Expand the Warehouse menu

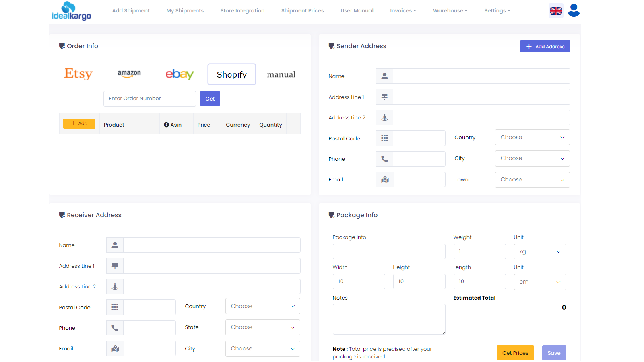point(450,11)
